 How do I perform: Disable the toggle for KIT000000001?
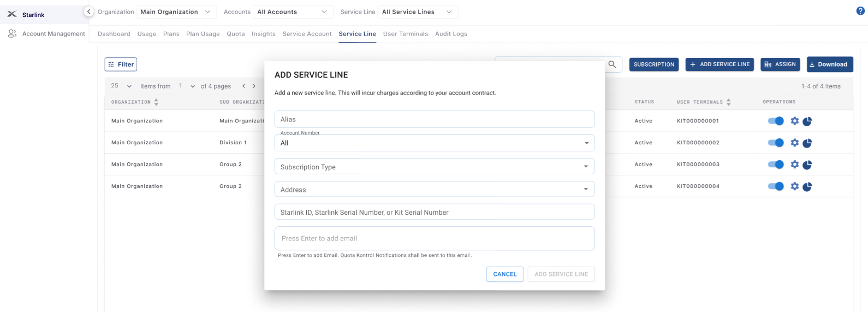[776, 121]
